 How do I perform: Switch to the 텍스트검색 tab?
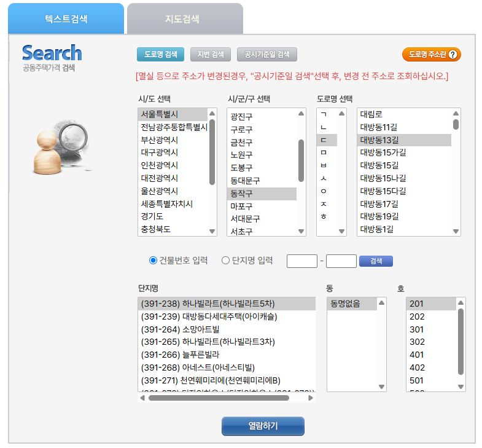pyautogui.click(x=66, y=18)
